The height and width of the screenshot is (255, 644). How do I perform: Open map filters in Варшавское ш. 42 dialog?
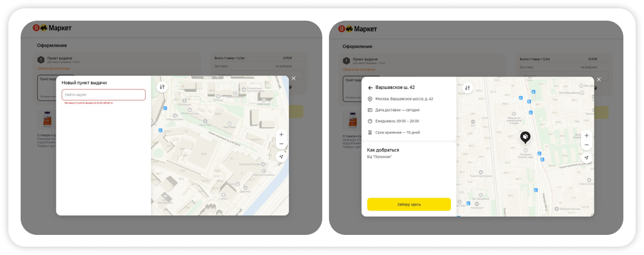pos(467,88)
